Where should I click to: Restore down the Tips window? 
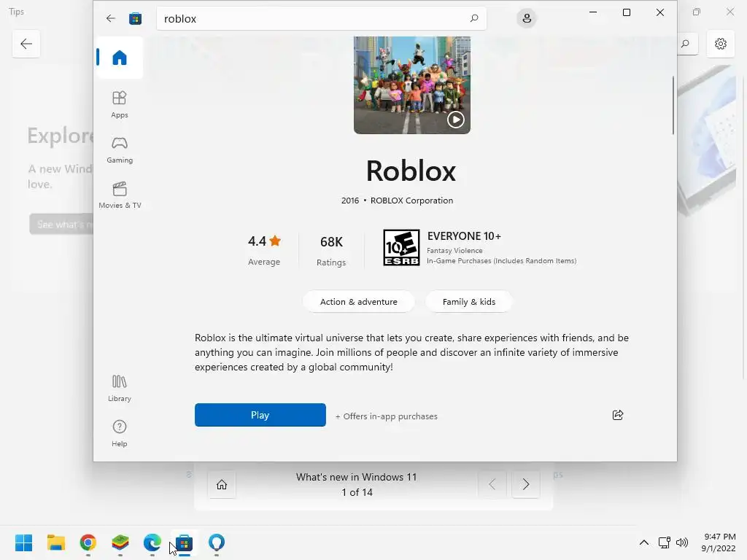click(x=697, y=12)
